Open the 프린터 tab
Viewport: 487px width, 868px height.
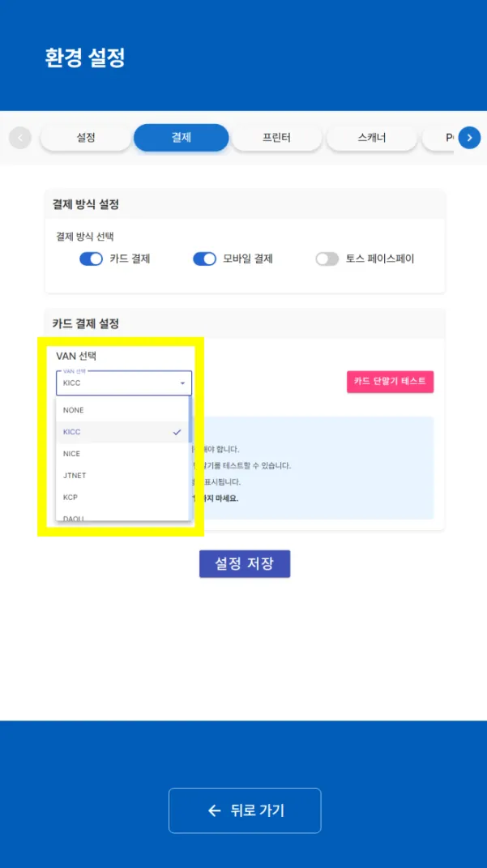tap(276, 138)
